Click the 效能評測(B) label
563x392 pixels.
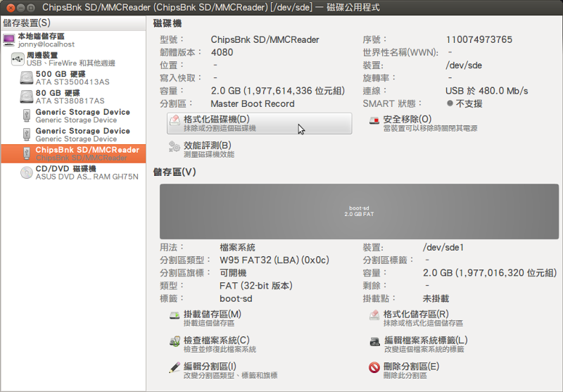click(x=208, y=146)
